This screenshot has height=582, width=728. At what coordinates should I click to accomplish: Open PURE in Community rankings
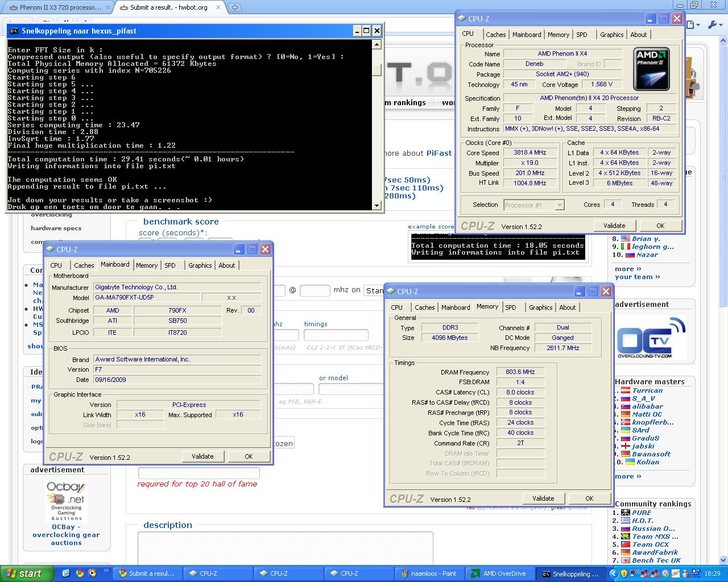point(643,512)
